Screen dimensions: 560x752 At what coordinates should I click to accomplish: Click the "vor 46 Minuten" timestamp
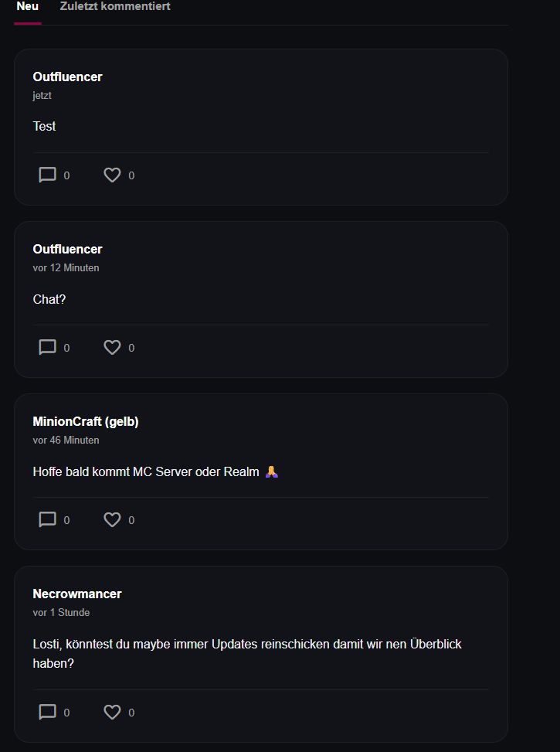coord(66,441)
